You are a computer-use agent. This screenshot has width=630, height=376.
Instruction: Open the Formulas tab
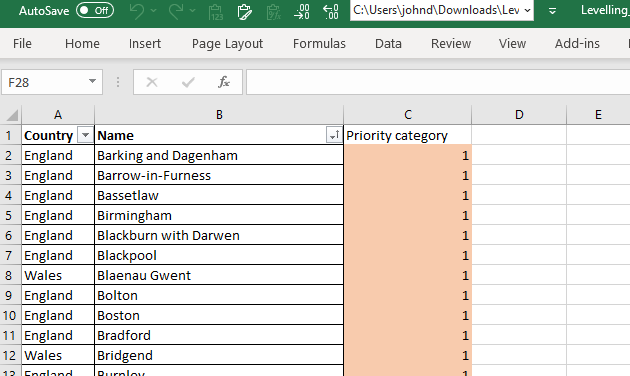(319, 43)
